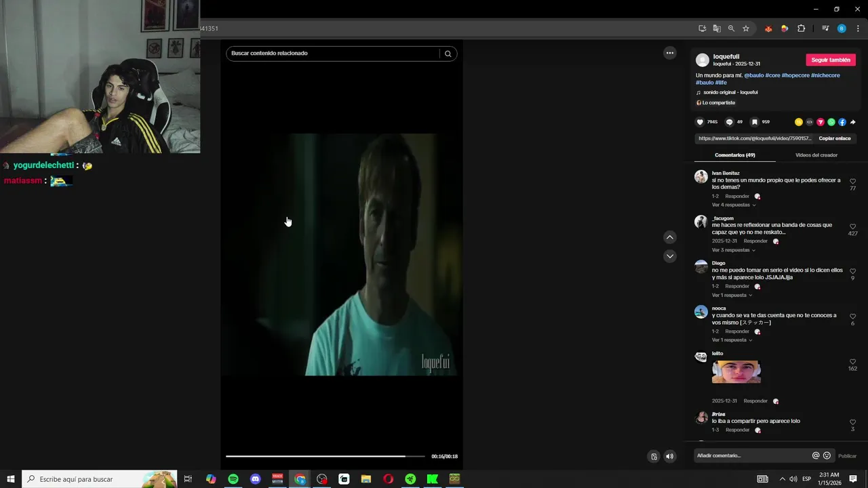Click system tray volume icon
This screenshot has height=488, width=868.
pos(793,479)
